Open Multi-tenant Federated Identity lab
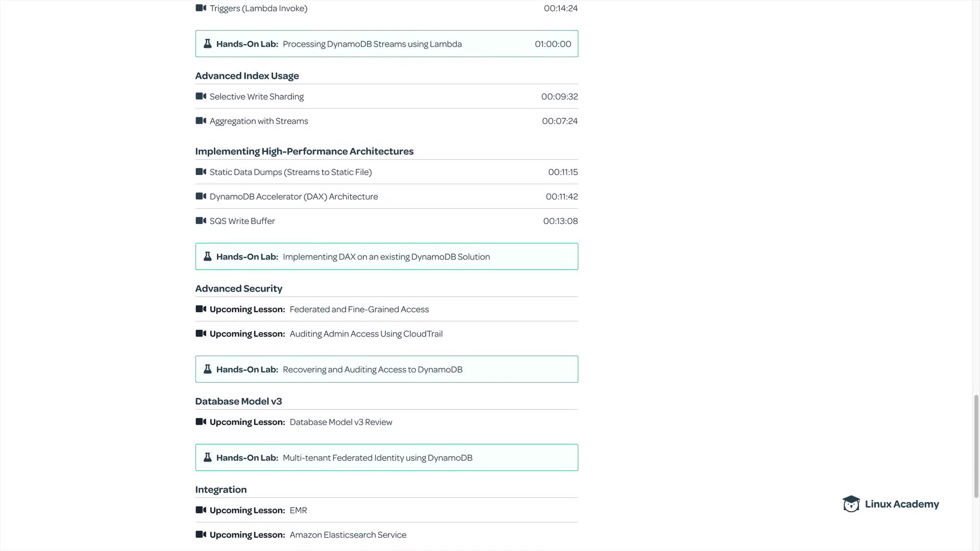Image resolution: width=980 pixels, height=551 pixels. (377, 458)
